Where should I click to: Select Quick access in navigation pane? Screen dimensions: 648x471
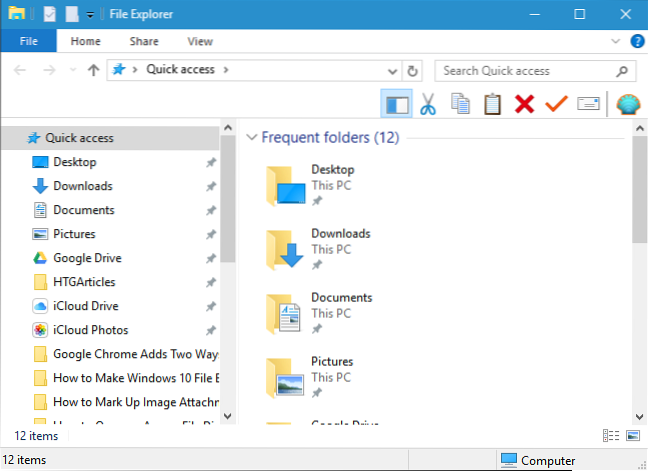point(110,138)
